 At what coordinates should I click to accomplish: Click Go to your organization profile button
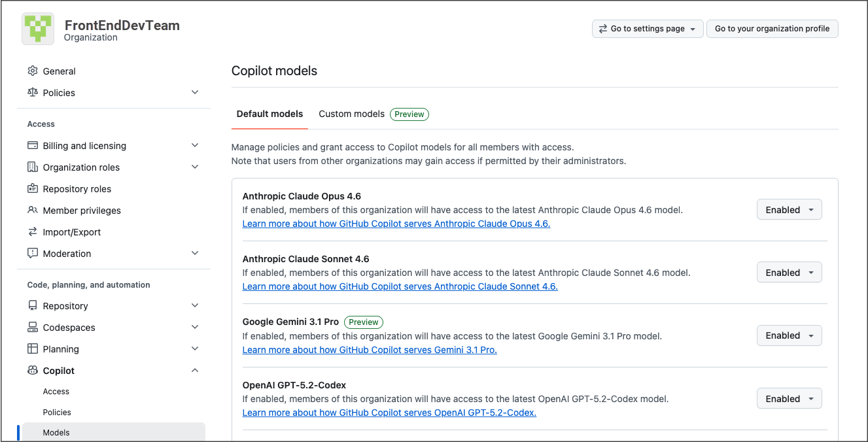point(772,29)
